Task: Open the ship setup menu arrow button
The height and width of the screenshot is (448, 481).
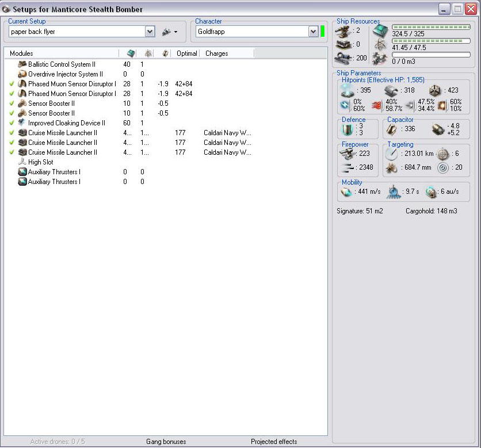Action: click(176, 32)
